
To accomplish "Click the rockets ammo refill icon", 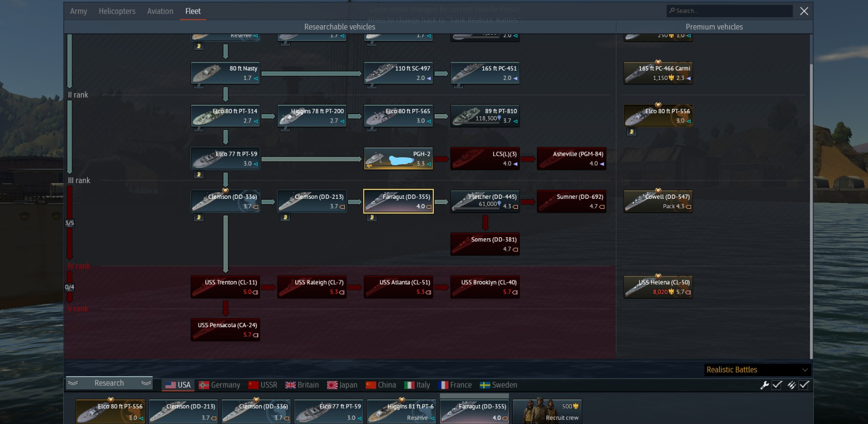I will coord(791,385).
